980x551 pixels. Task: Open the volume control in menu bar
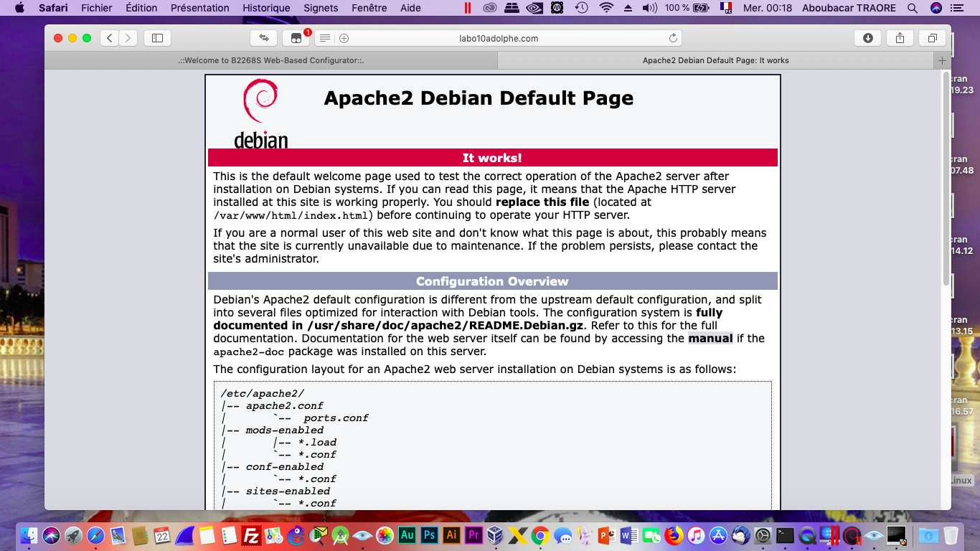pos(649,8)
